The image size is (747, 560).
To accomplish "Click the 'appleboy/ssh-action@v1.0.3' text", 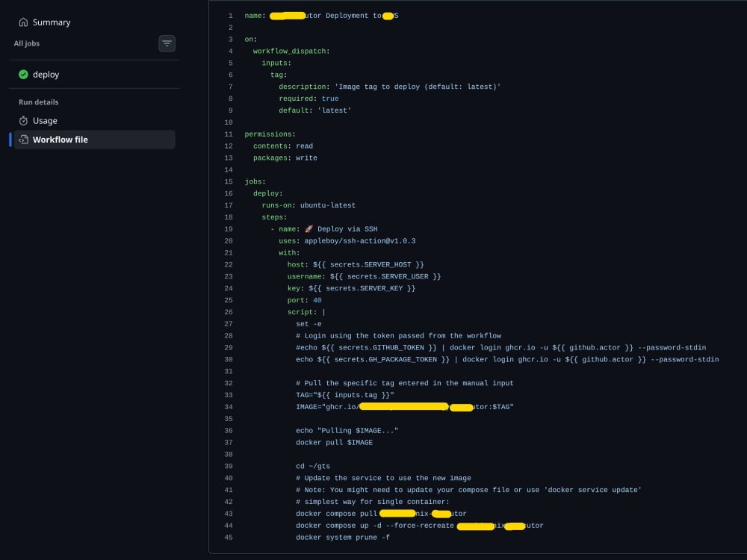I will pyautogui.click(x=360, y=241).
